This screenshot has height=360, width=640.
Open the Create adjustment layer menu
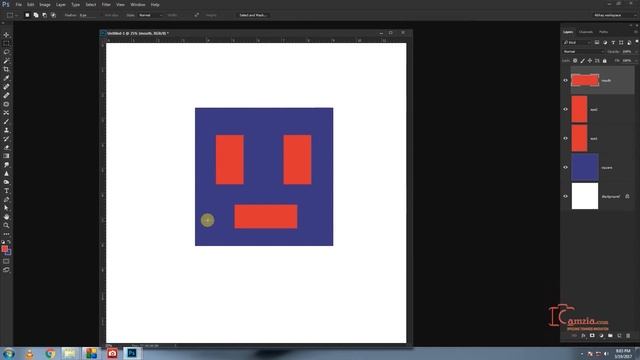pos(601,336)
